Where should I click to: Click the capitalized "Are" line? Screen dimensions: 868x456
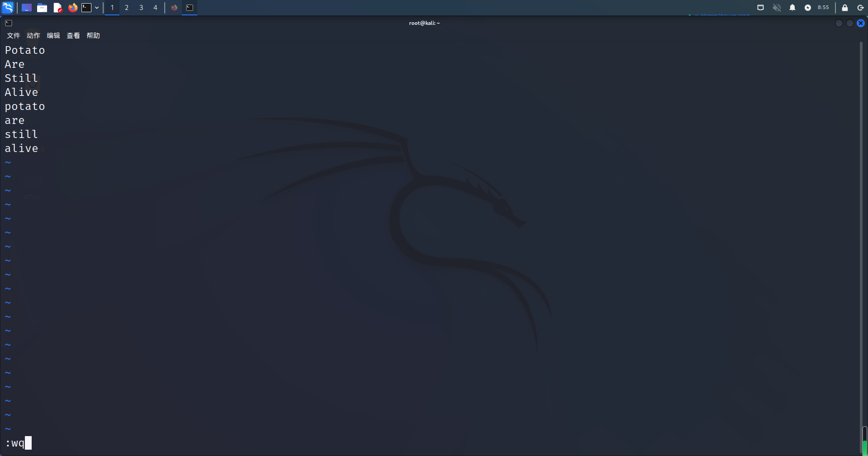coord(14,64)
